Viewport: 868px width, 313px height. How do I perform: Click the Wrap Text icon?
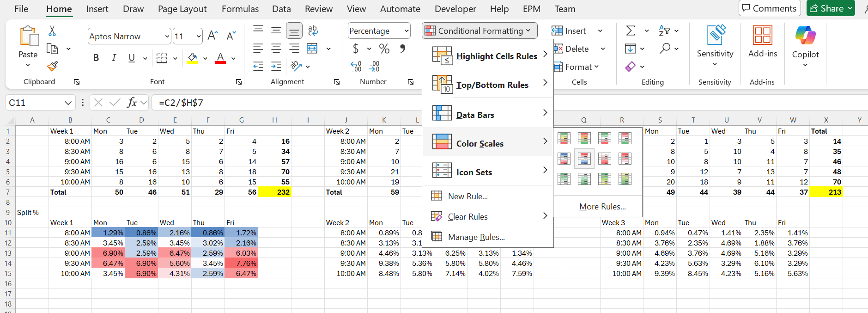313,31
